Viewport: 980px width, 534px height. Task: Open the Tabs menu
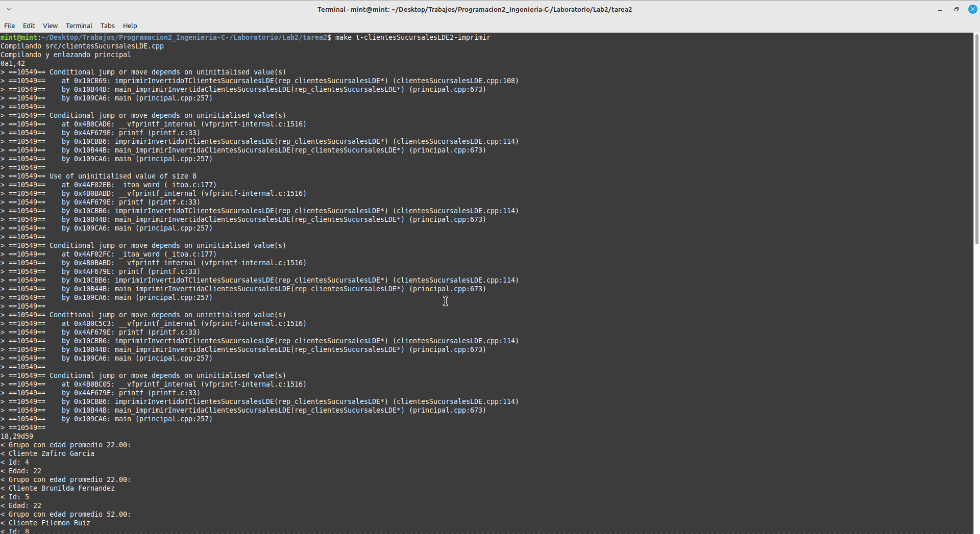(108, 26)
